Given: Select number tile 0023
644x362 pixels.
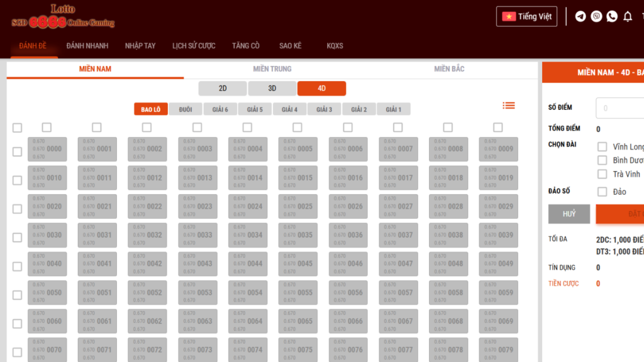Looking at the screenshot, I should click(x=197, y=206).
